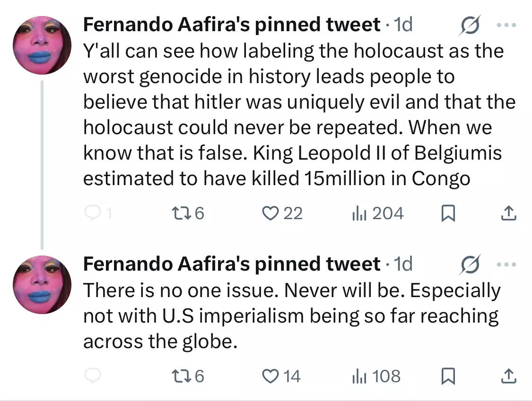Like the second tweet with 14 likes
Screen dimensions: 532x401
[x=281, y=376]
